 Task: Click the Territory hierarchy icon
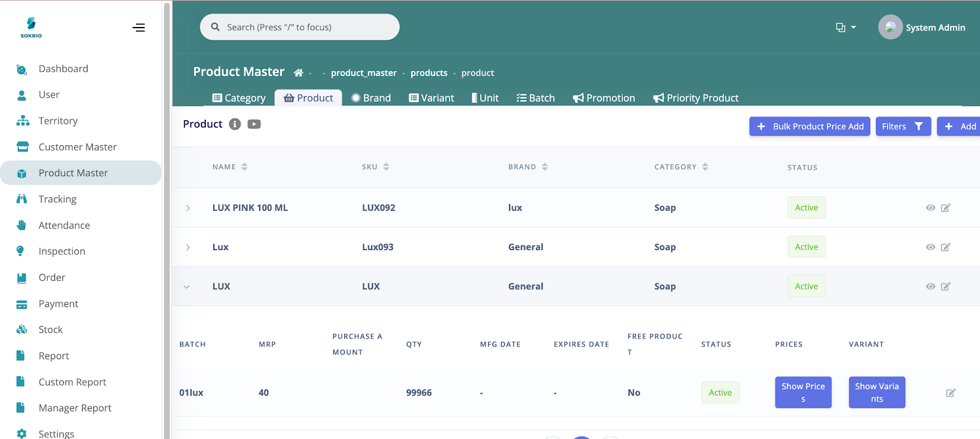[x=23, y=121]
